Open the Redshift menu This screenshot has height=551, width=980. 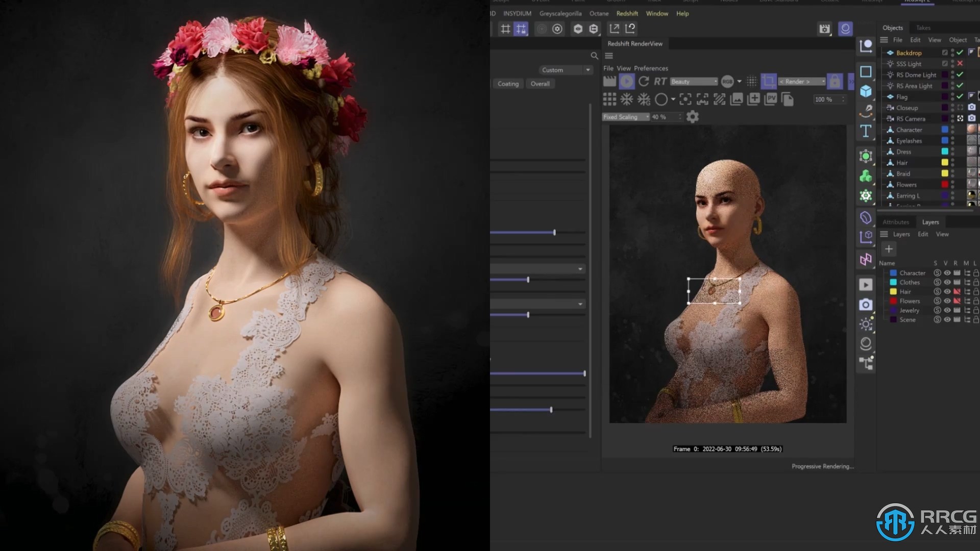pyautogui.click(x=627, y=14)
